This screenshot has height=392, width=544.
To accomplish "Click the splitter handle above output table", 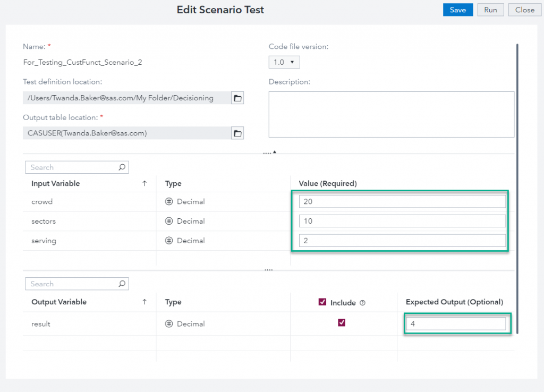I will pyautogui.click(x=268, y=270).
